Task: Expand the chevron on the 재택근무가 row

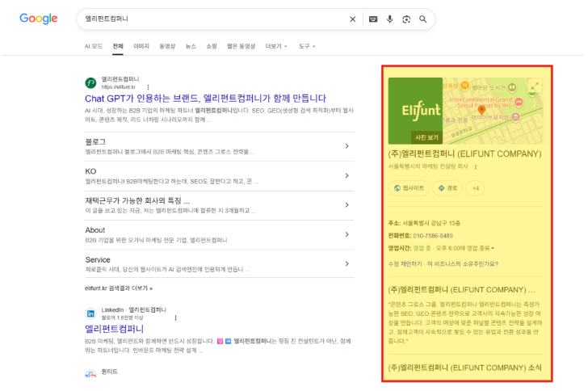Action: tap(346, 205)
